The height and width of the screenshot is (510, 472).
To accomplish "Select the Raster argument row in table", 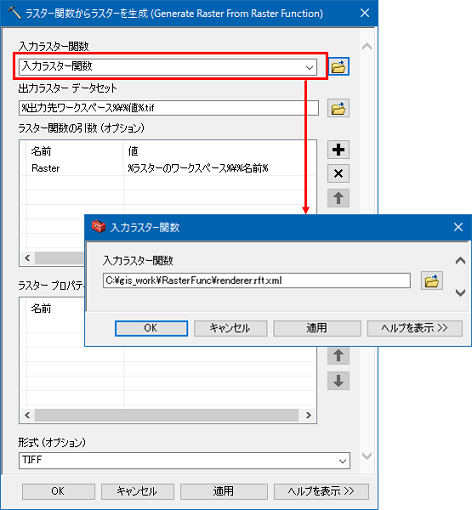I will point(168,168).
